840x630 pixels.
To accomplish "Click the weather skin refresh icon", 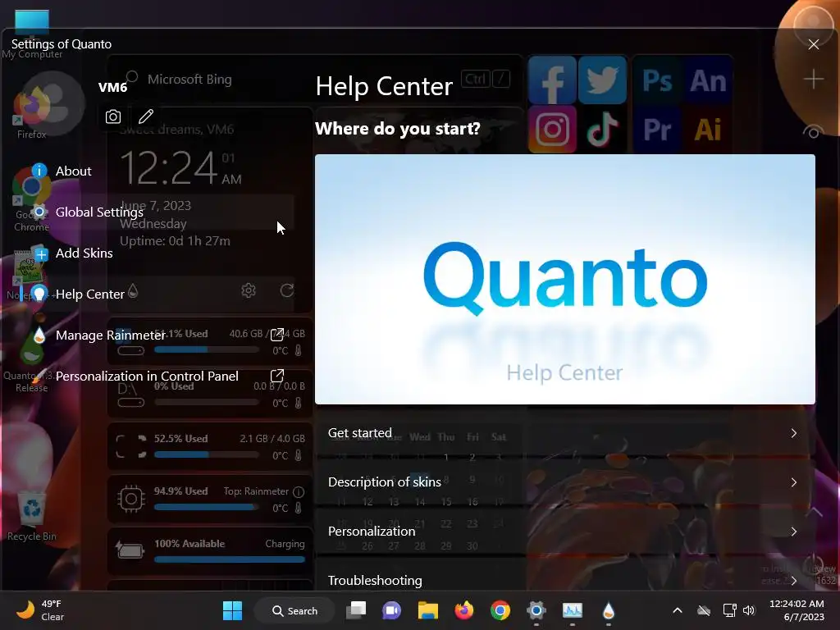I will 287,290.
